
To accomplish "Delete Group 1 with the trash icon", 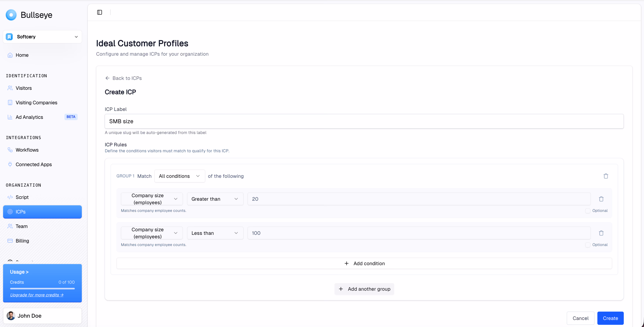I will (606, 176).
